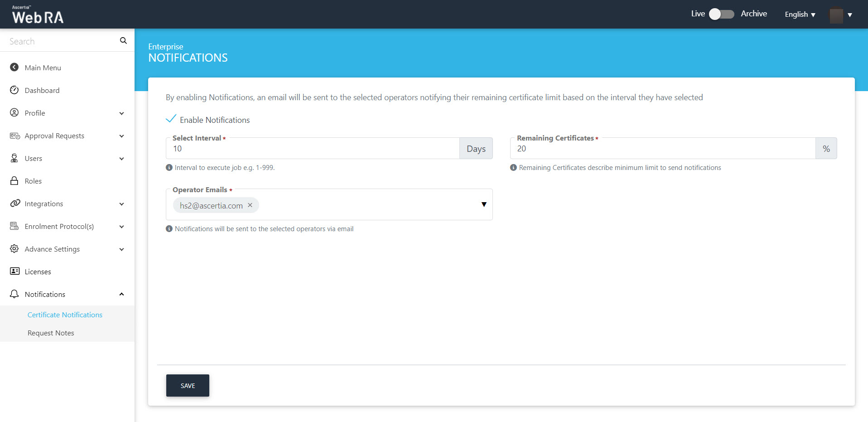Uncheck Enable Notifications checkbox
Screen dimensions: 868x422
coord(171,119)
